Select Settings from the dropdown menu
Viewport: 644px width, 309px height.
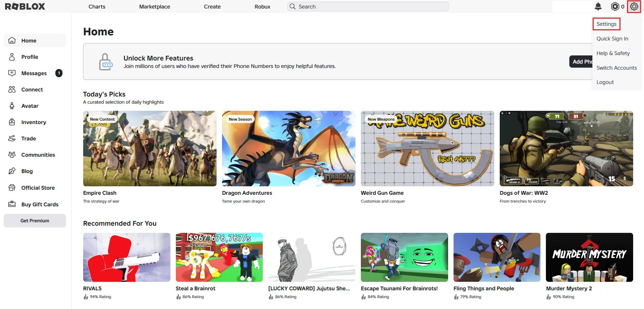pyautogui.click(x=606, y=24)
